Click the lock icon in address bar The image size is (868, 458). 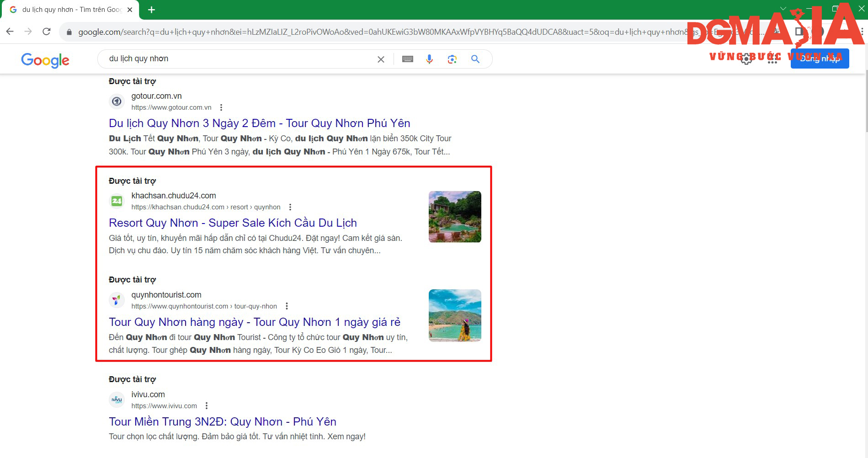pyautogui.click(x=69, y=32)
